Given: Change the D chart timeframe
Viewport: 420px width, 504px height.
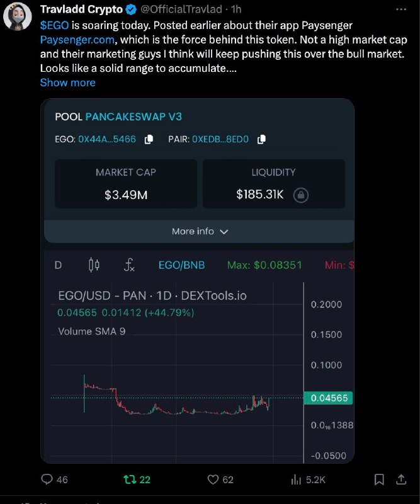Looking at the screenshot, I should (58, 265).
